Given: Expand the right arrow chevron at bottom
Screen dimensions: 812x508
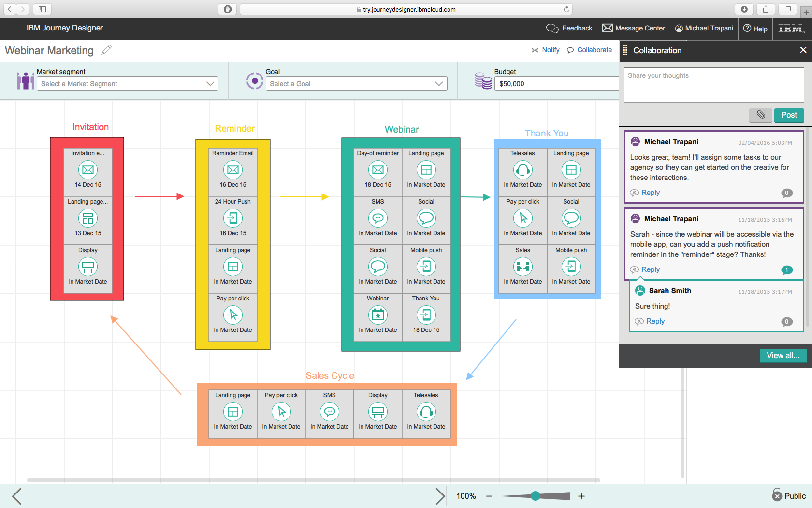Looking at the screenshot, I should point(439,496).
